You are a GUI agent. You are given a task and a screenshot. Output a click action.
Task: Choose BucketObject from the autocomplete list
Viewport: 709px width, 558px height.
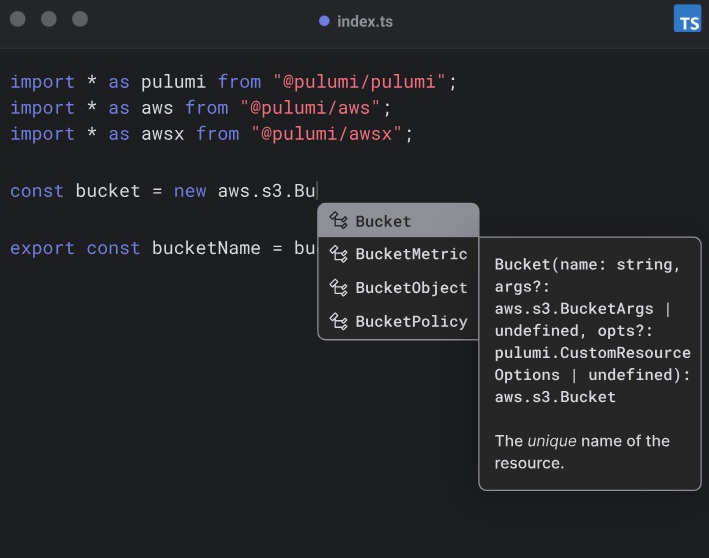[398, 288]
